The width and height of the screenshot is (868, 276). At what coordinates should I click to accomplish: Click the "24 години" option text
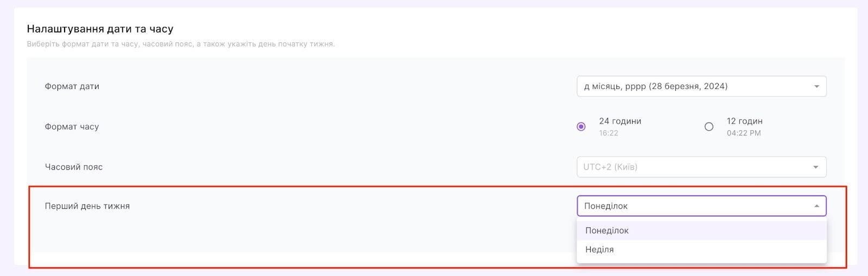pos(620,121)
